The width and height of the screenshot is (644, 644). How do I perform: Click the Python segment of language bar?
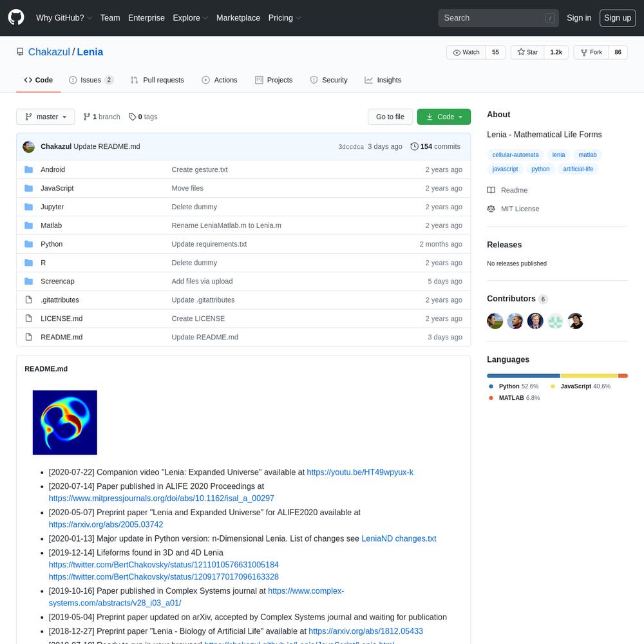tap(523, 376)
